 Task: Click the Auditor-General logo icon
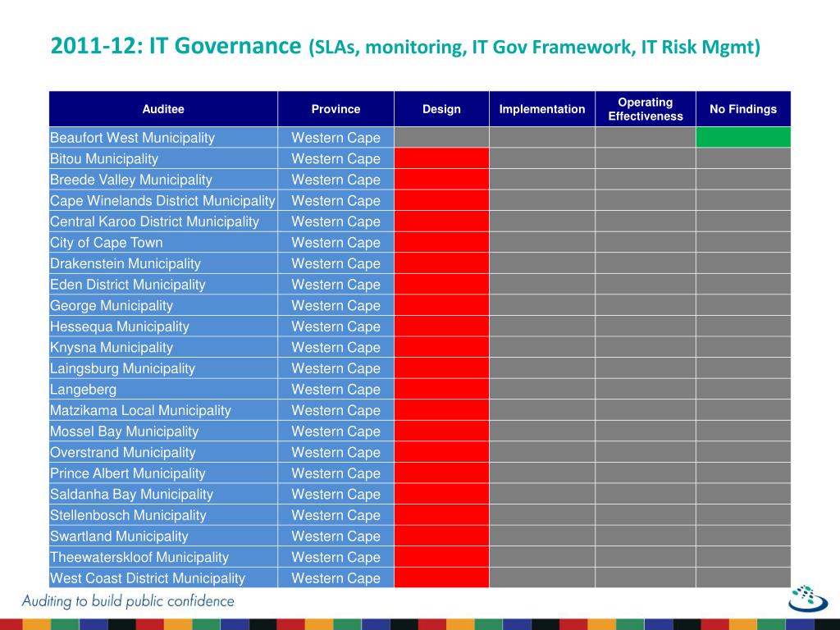click(x=808, y=598)
